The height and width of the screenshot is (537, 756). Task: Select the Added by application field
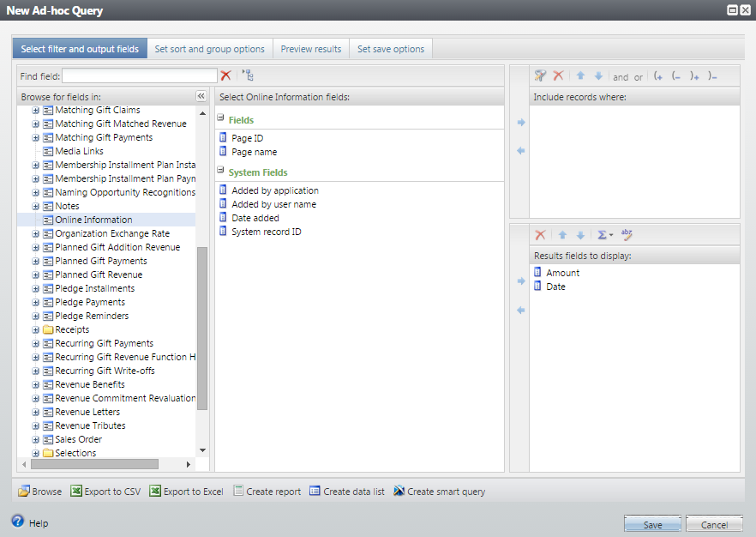[x=275, y=190]
